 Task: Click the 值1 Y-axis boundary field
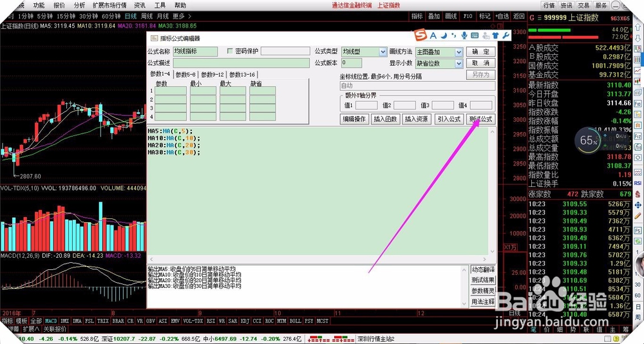click(x=366, y=106)
